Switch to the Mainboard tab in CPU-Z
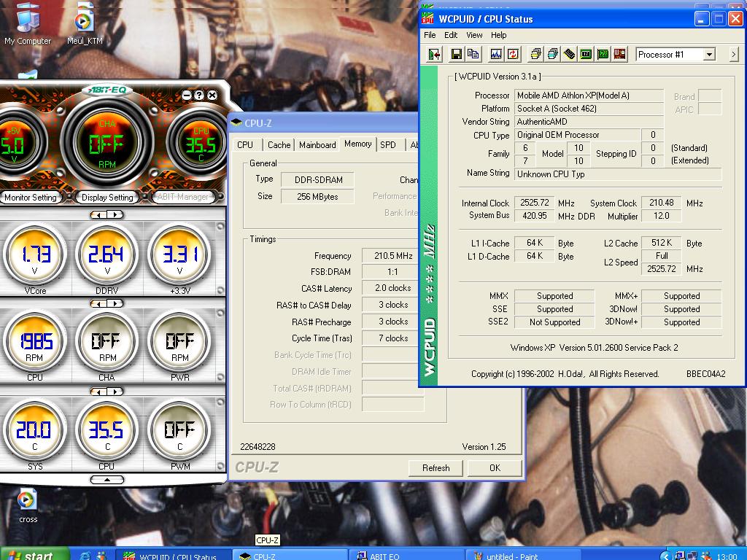The image size is (747, 560). tap(317, 145)
